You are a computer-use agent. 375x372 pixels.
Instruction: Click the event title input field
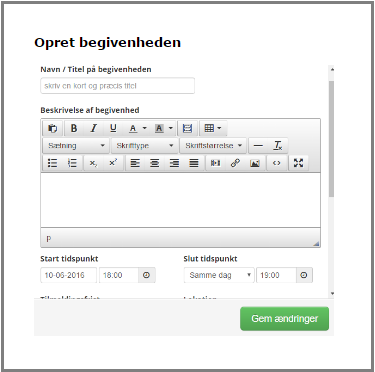[117, 86]
